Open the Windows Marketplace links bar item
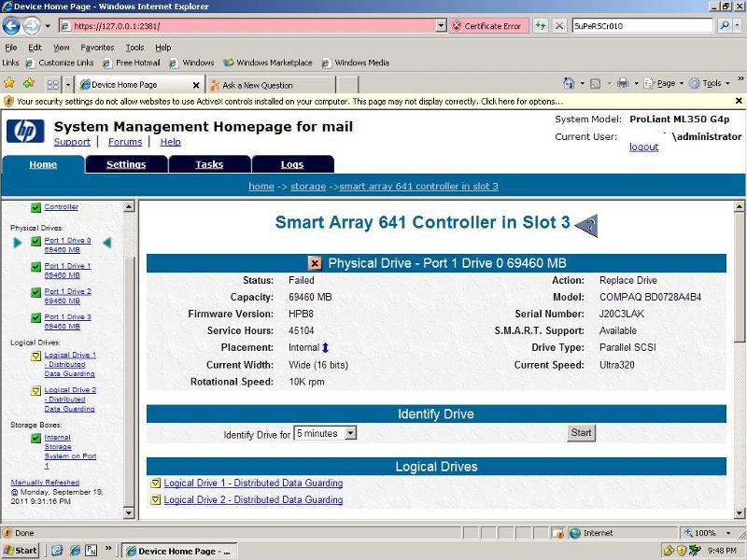This screenshot has height=560, width=747. [x=269, y=63]
